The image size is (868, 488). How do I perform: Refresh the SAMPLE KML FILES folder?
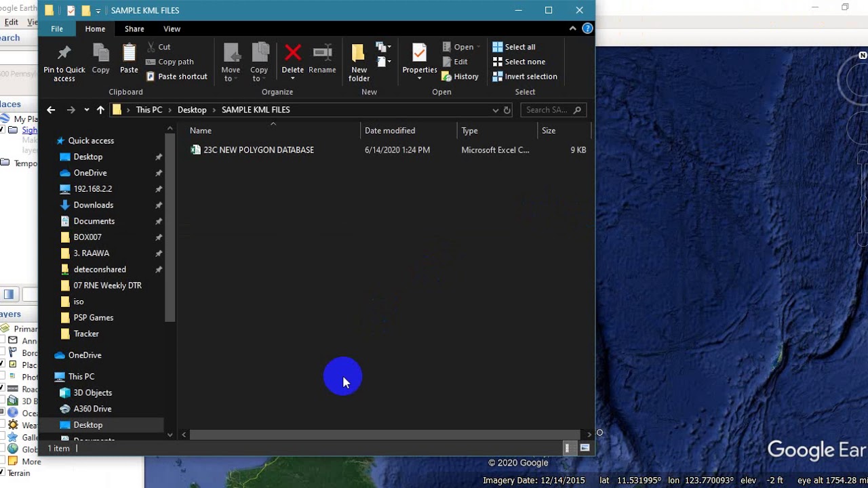coord(507,110)
